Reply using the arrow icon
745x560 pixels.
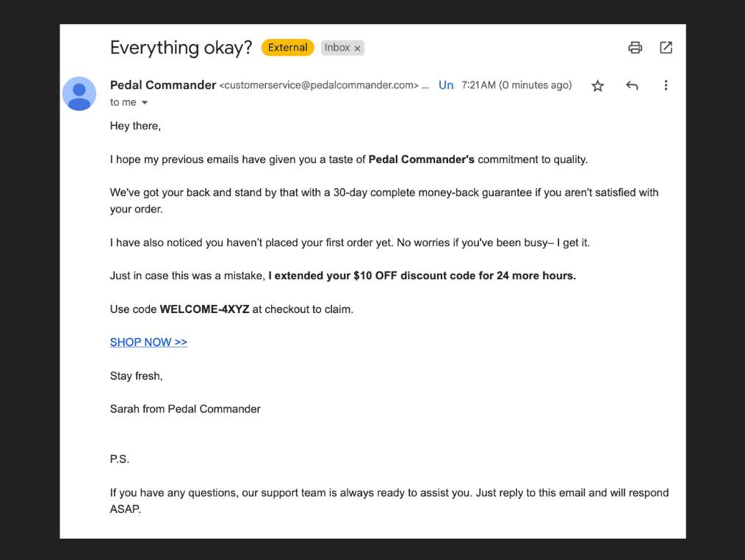tap(631, 85)
